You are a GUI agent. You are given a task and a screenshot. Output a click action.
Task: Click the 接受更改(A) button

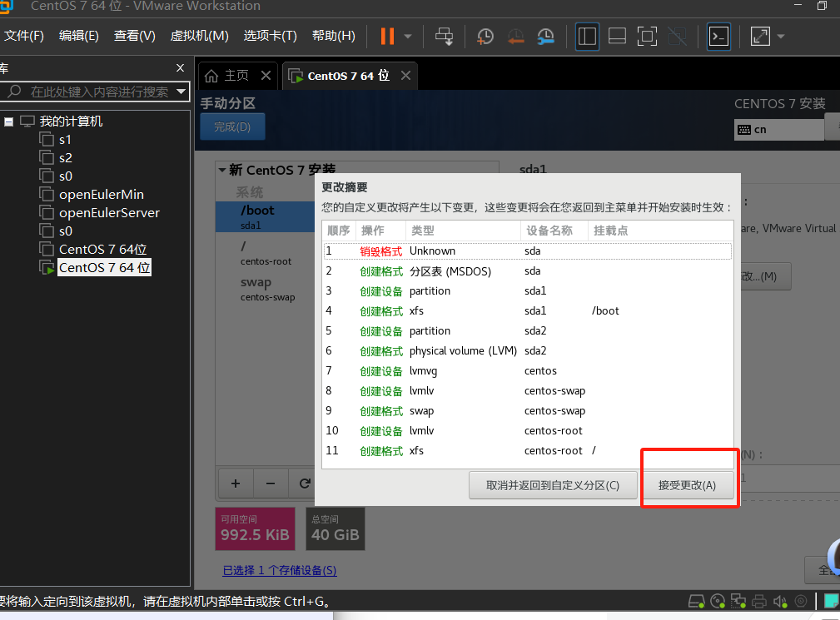point(687,486)
